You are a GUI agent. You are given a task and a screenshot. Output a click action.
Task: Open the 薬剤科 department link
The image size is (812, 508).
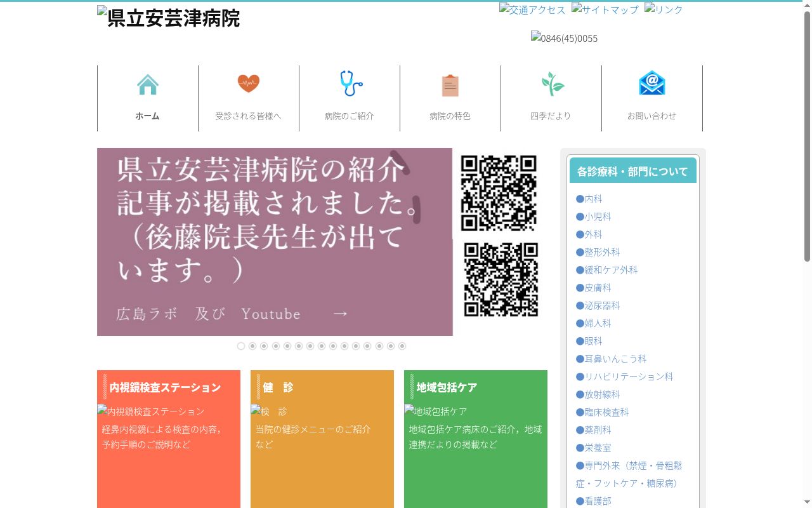[x=594, y=430]
